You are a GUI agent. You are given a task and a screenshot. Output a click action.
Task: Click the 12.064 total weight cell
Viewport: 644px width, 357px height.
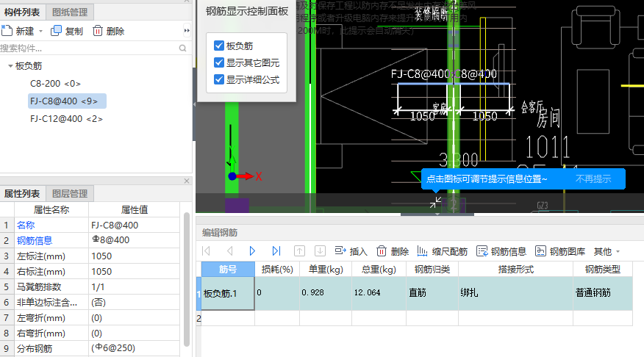379,293
